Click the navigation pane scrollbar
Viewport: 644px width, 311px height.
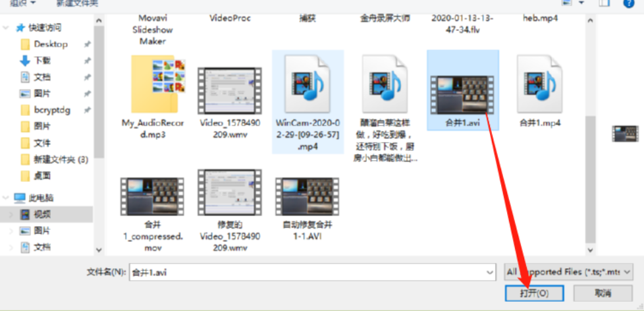(99, 91)
